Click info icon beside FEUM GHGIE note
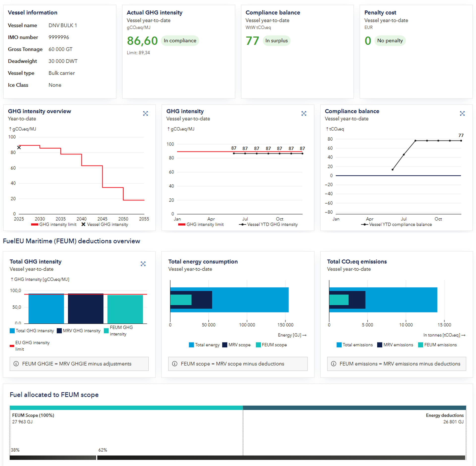476x466 pixels. click(x=16, y=363)
